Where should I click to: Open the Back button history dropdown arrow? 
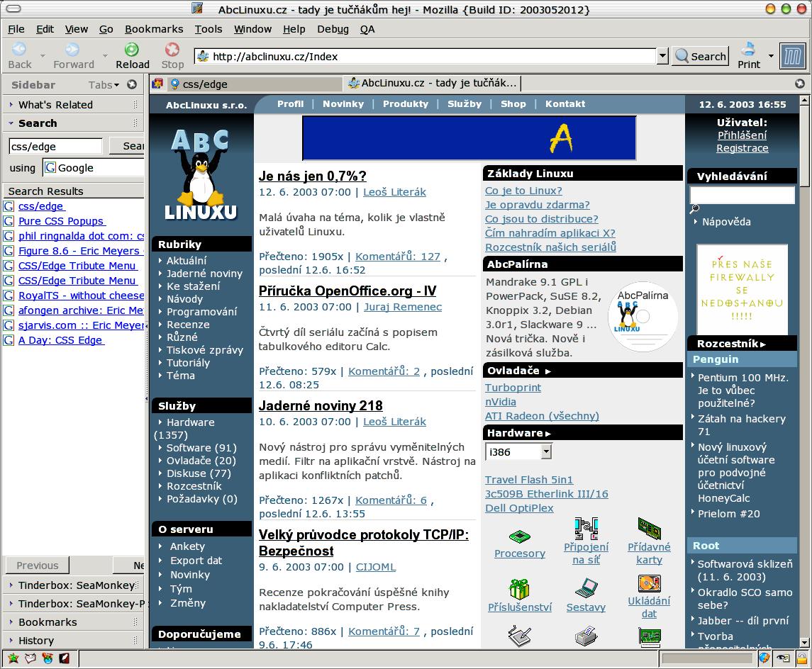[x=43, y=56]
